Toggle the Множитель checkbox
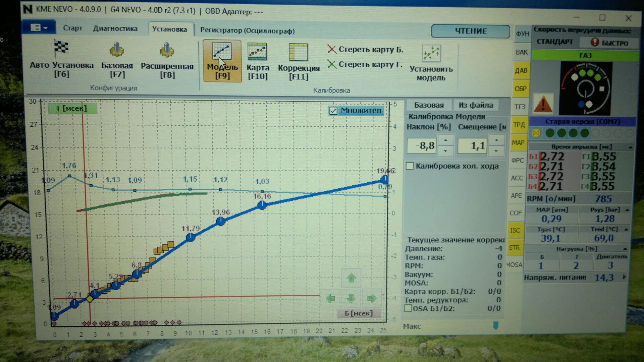Screen dimensions: 644x362 tap(332, 111)
